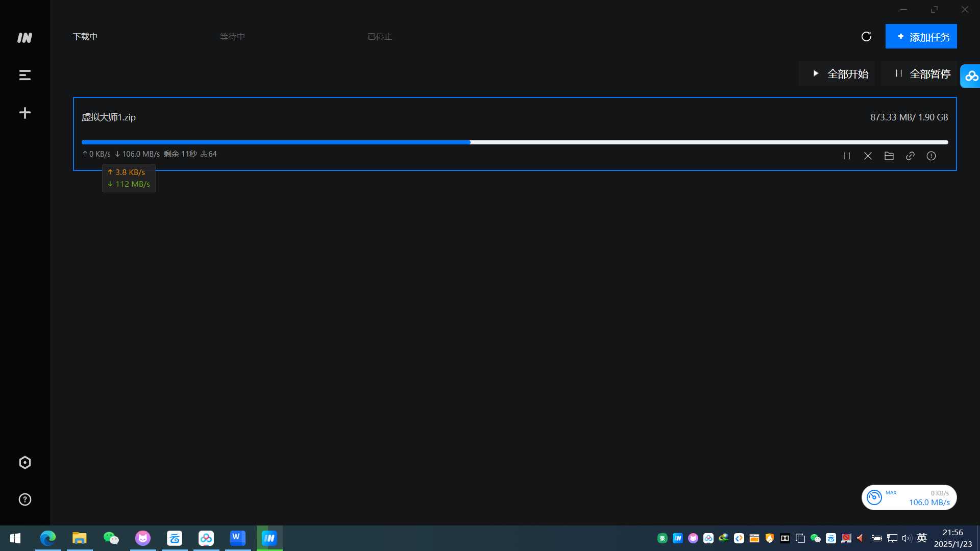This screenshot has height=551, width=980.
Task: Open the Word app from the taskbar
Action: (x=238, y=538)
